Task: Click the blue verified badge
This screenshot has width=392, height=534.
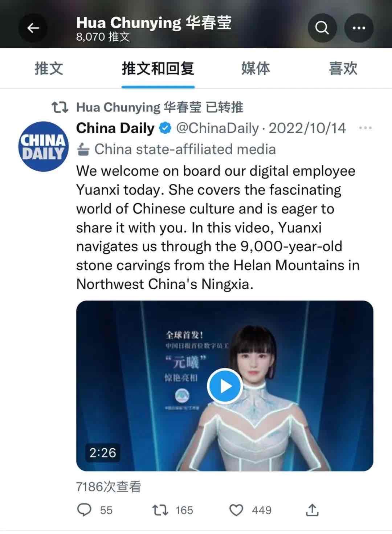Action: pos(165,128)
